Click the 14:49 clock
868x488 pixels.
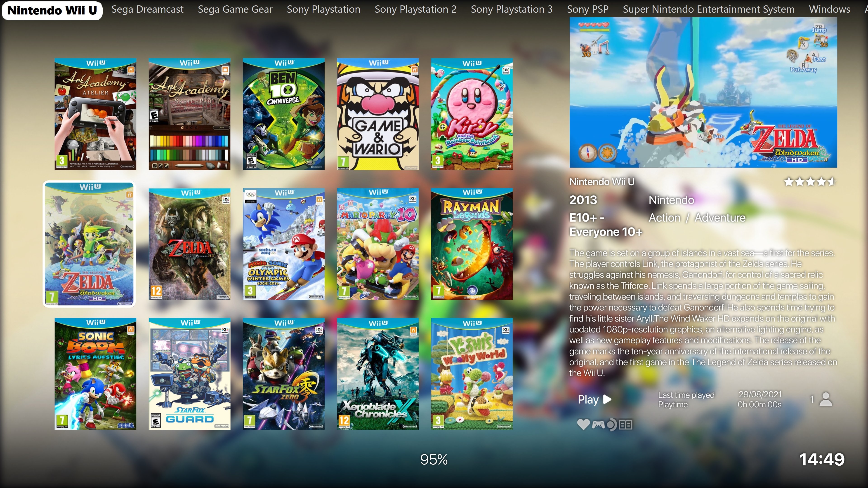tap(822, 460)
